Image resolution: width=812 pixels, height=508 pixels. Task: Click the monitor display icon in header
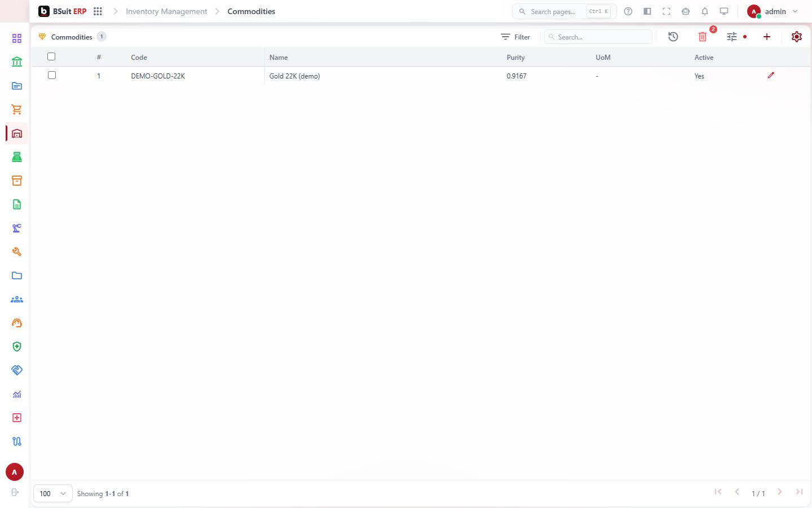(724, 11)
